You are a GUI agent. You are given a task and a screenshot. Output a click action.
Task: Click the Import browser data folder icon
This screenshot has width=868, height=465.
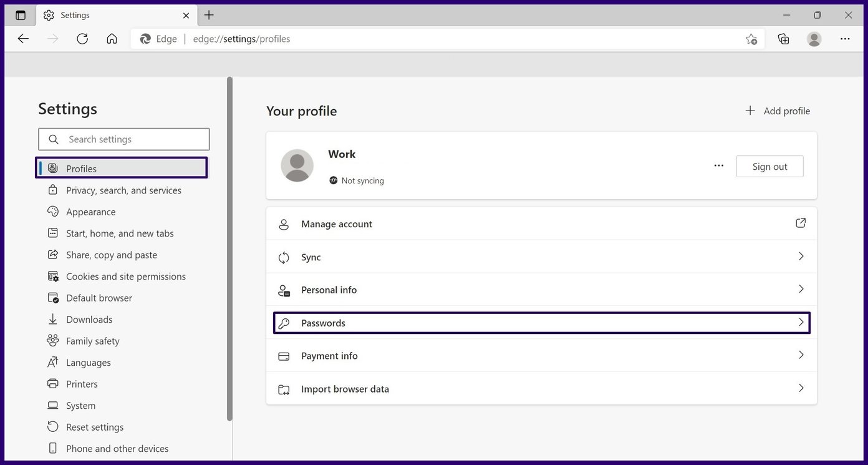[x=284, y=389]
